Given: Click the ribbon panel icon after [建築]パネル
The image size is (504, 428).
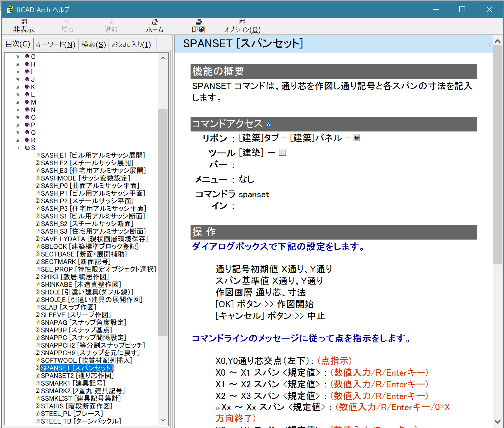Looking at the screenshot, I should pos(356,138).
